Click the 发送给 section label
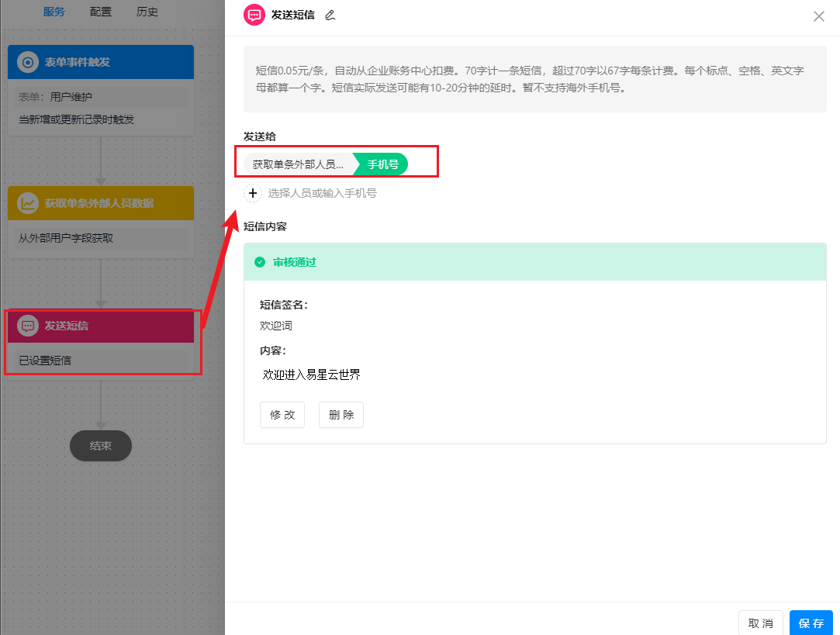840x635 pixels. 260,136
